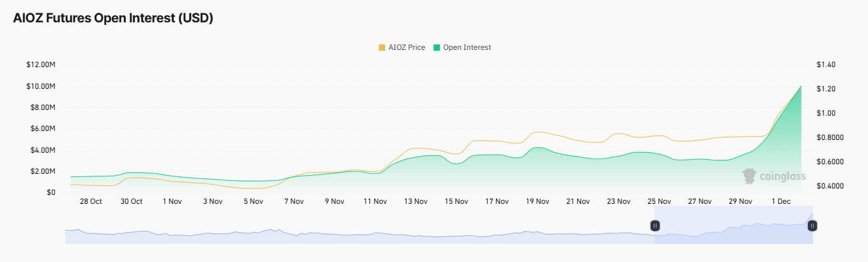Click the $1.20 right axis label
Image resolution: width=868 pixels, height=262 pixels.
(826, 89)
